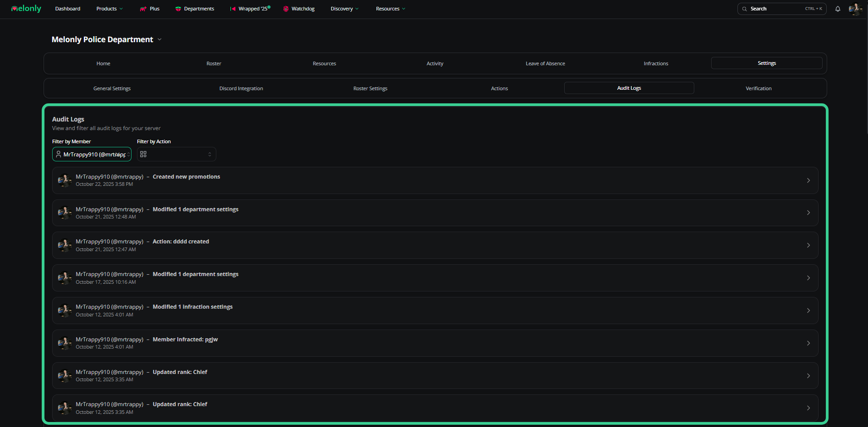Expand the Modified 1 infraction settings log chevron
Image resolution: width=868 pixels, height=427 pixels.
pyautogui.click(x=808, y=311)
